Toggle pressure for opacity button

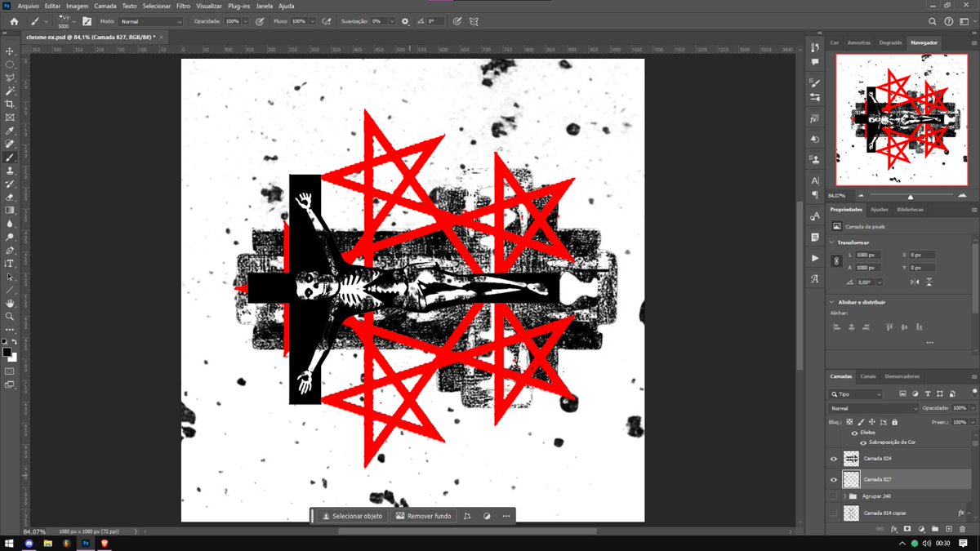coord(260,21)
